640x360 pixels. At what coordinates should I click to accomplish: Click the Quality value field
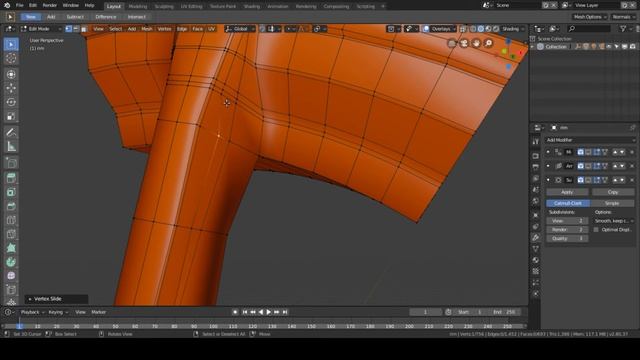(567, 238)
